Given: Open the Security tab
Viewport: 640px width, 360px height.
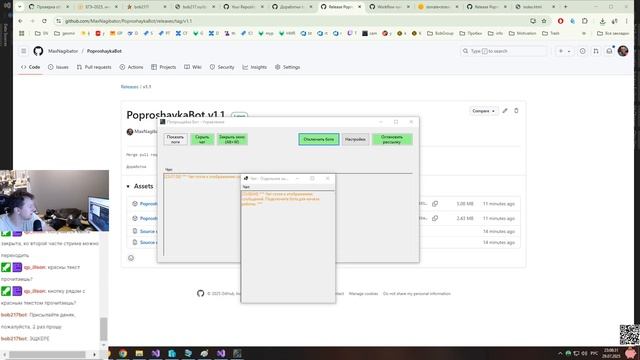Looking at the screenshot, I should pos(222,67).
